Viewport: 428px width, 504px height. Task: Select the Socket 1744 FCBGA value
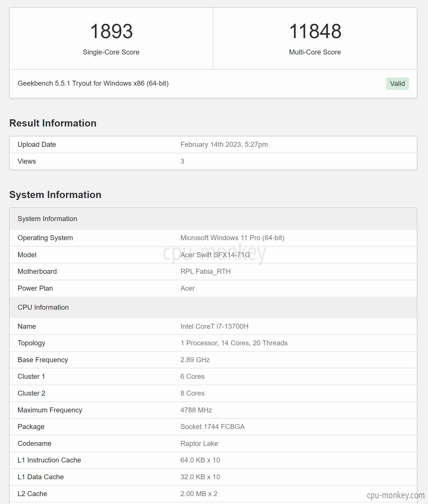coord(213,427)
